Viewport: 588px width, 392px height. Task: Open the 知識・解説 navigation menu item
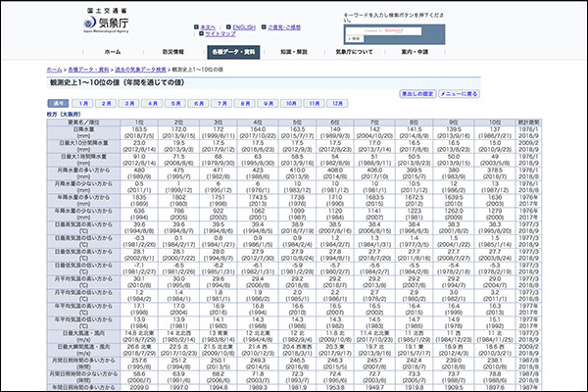click(294, 51)
